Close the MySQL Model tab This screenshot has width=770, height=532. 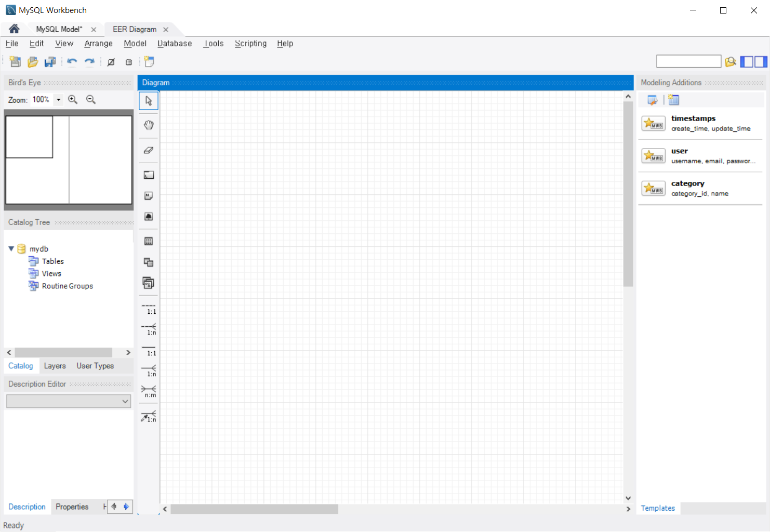click(94, 30)
